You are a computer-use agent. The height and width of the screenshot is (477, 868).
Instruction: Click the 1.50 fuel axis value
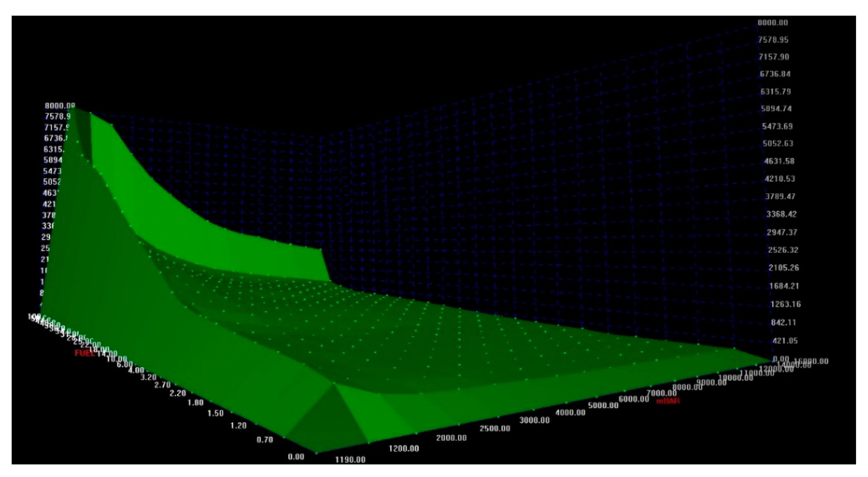[215, 413]
